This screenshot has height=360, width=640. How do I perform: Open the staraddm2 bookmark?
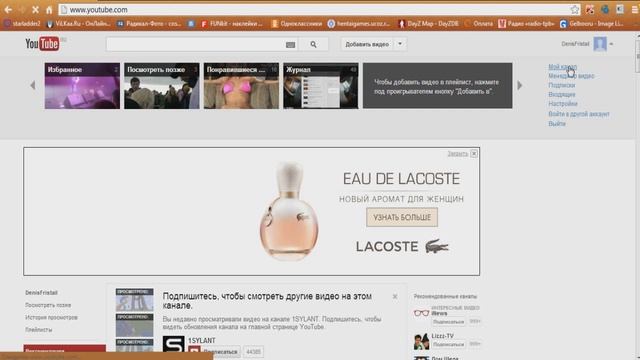tap(22, 24)
